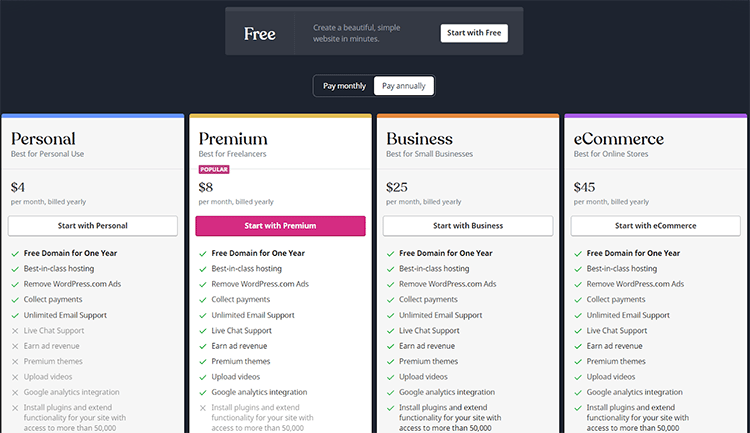Viewport: 750px width, 433px height.
Task: Click Start with Business button
Action: click(468, 226)
